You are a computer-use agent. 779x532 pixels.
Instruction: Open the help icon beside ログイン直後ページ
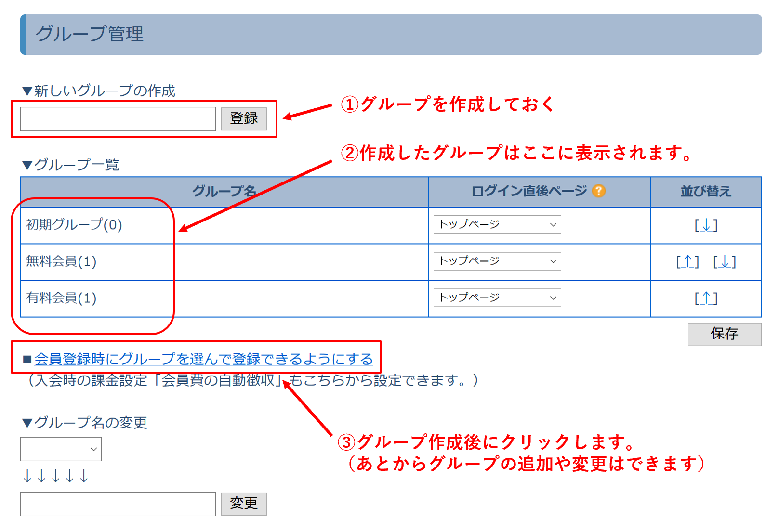(x=598, y=191)
